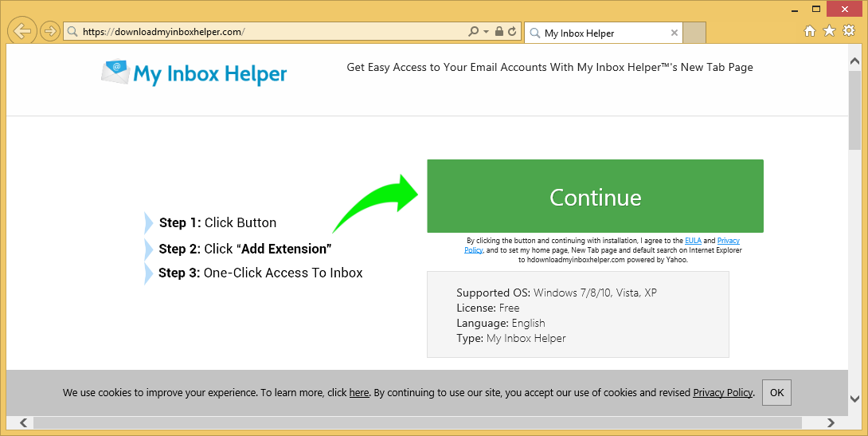Click the search magnifier in address bar
The image size is (868, 436).
point(473,32)
